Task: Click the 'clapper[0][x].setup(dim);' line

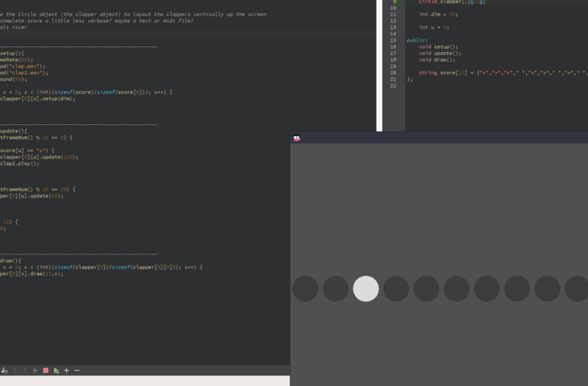Action: click(37, 99)
